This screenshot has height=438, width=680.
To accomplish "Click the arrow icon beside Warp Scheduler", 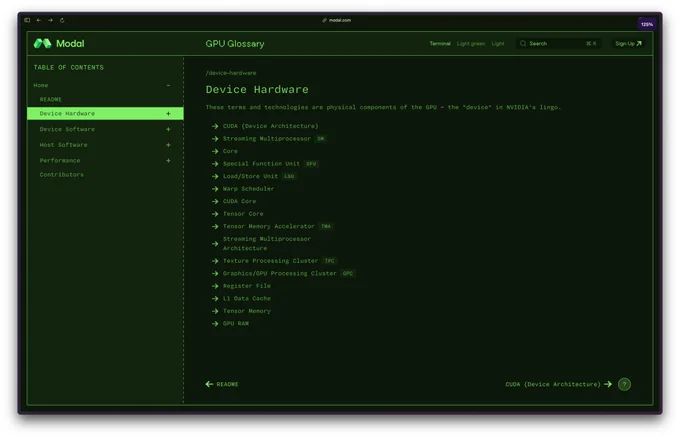I will click(x=215, y=189).
